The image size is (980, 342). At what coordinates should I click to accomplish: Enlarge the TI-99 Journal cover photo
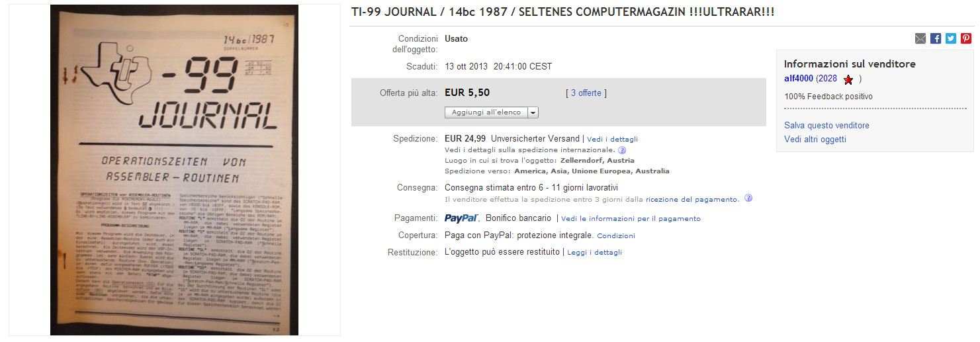tap(175, 171)
